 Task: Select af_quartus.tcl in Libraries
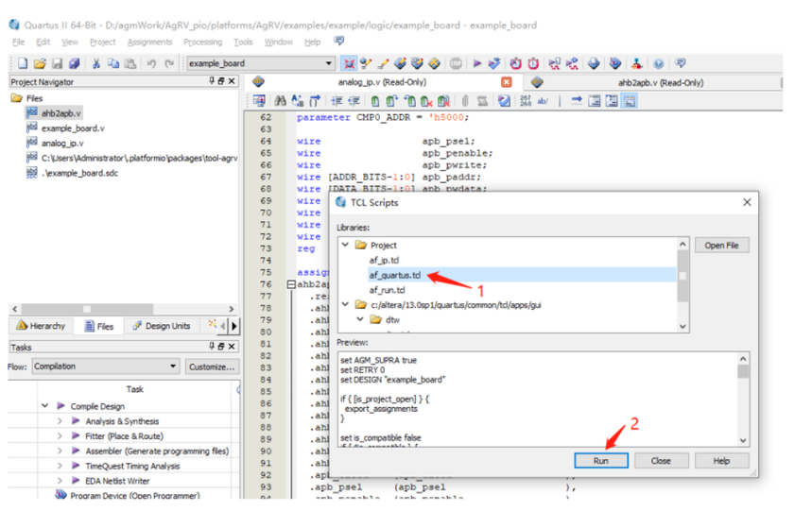coord(394,275)
